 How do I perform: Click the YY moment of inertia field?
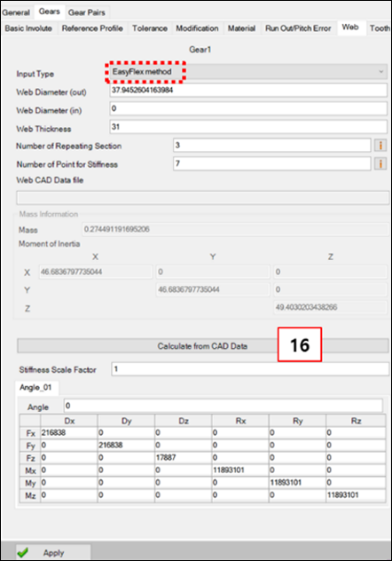213,289
